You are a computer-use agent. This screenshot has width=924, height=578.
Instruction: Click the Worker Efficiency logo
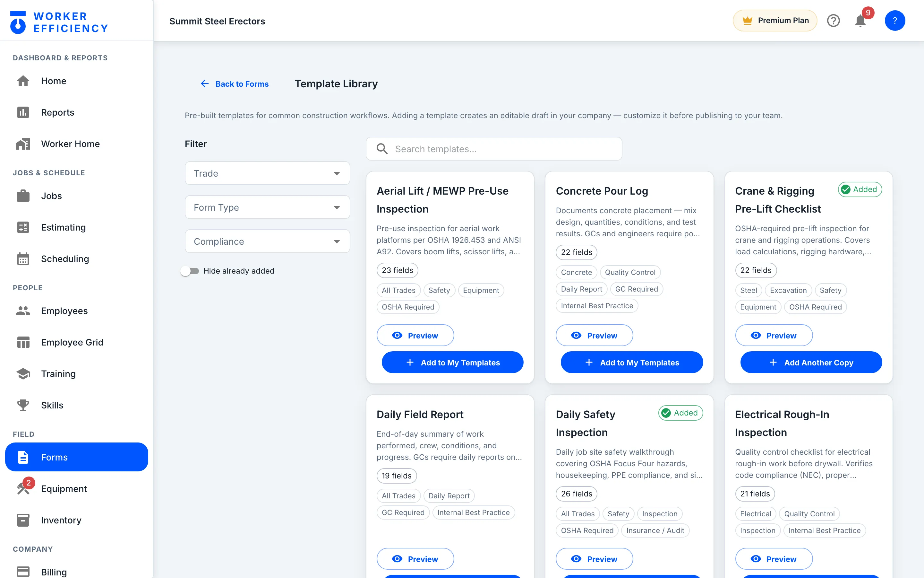coord(59,22)
